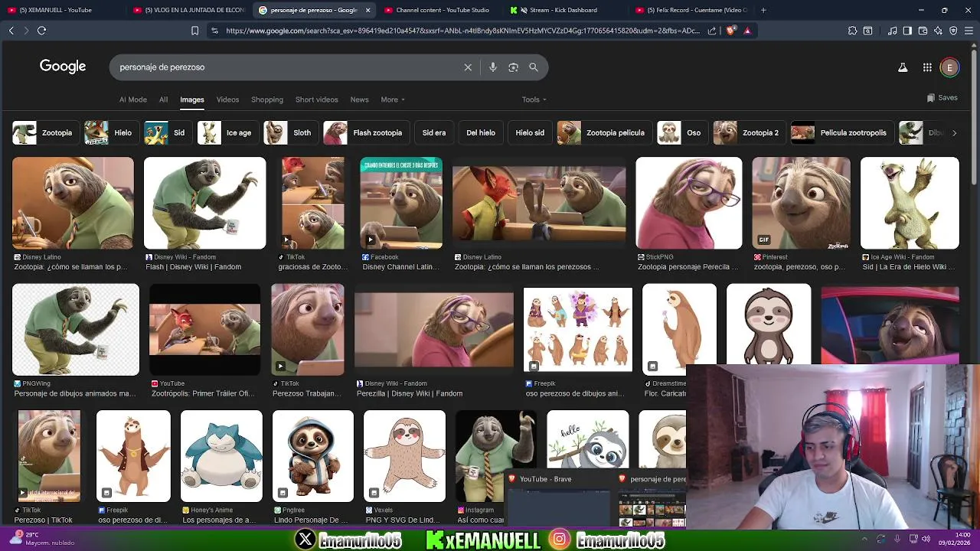This screenshot has height=551, width=980.
Task: Open browser main hamburger menu
Action: click(x=969, y=31)
